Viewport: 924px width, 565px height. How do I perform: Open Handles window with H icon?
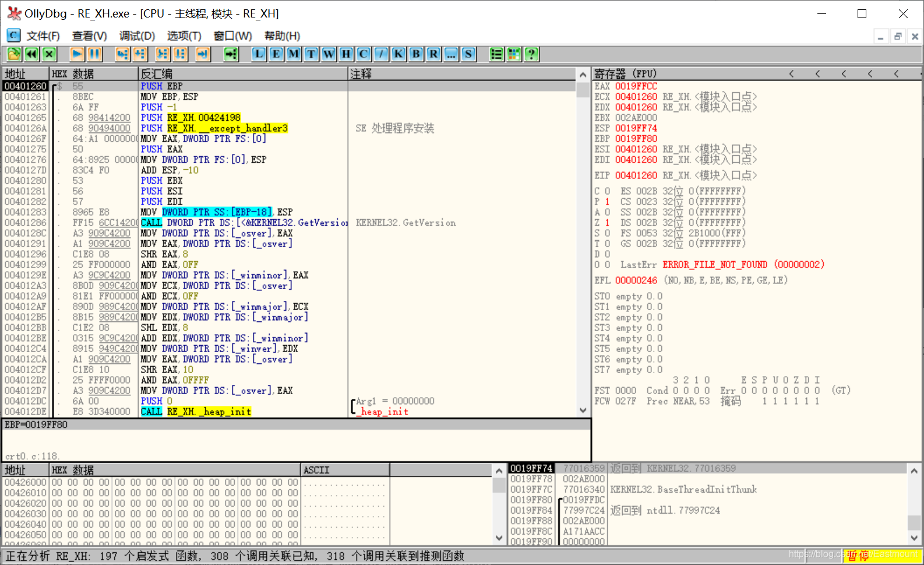(346, 54)
